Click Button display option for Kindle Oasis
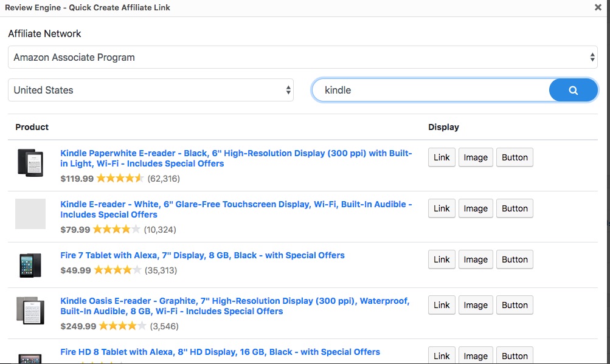Screen dimensions: 610x364 coord(515,305)
